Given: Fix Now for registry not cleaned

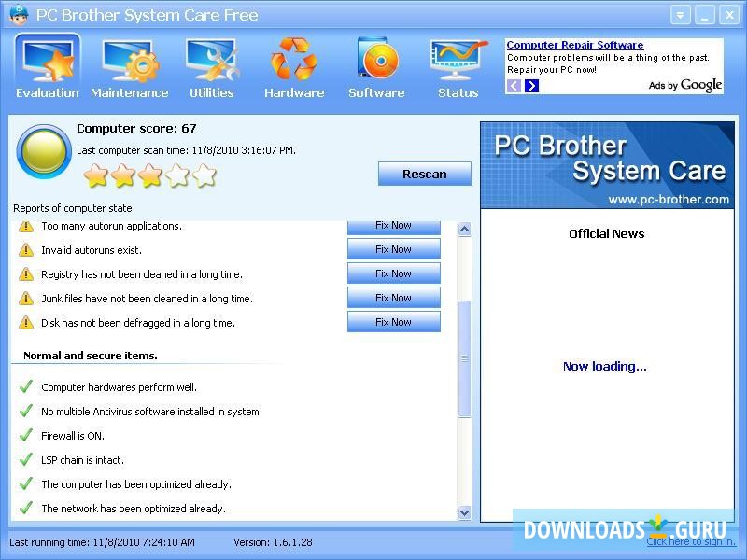Looking at the screenshot, I should point(393,273).
